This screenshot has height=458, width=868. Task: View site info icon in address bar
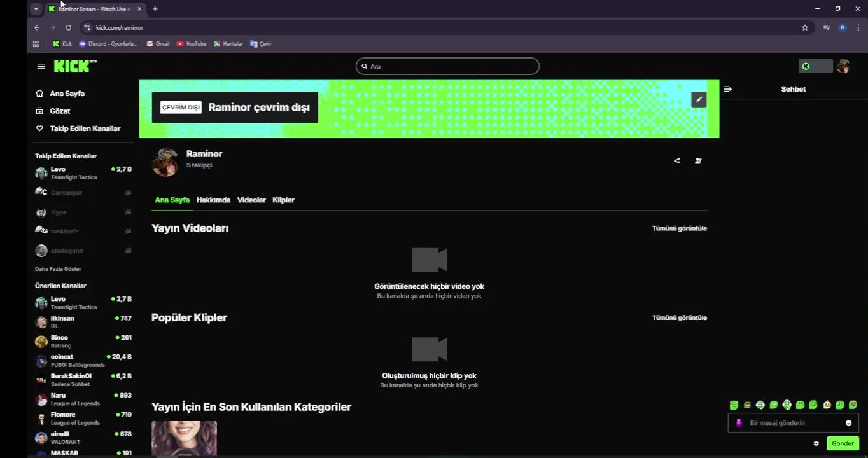(87, 27)
